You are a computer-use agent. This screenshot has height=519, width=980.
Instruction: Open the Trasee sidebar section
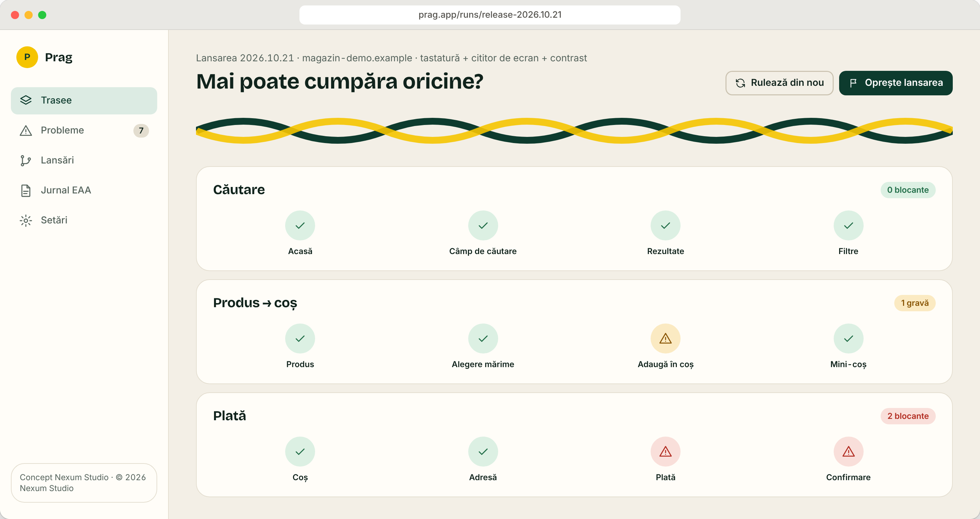84,100
